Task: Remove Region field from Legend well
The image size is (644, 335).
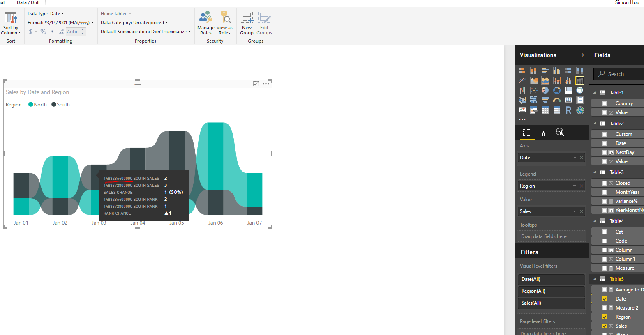Action: click(582, 186)
